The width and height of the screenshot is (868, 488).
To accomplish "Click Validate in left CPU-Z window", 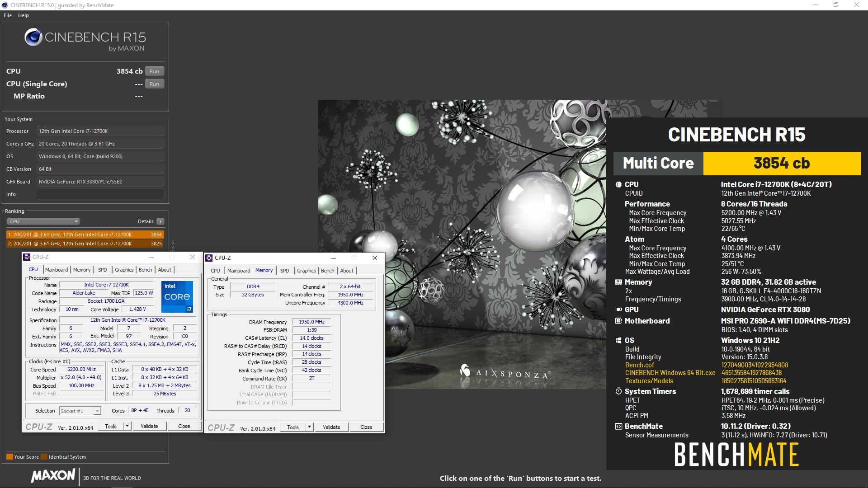I will (149, 426).
